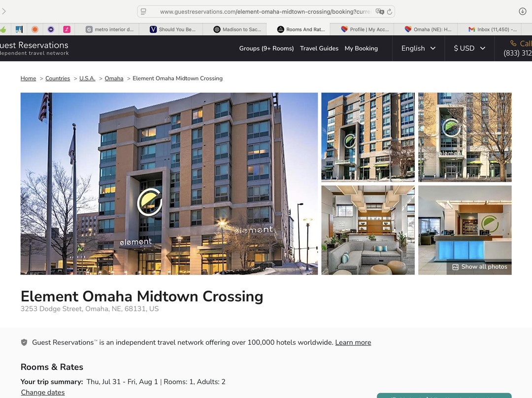Open the My Booking menu link
The image size is (532, 398).
(361, 48)
